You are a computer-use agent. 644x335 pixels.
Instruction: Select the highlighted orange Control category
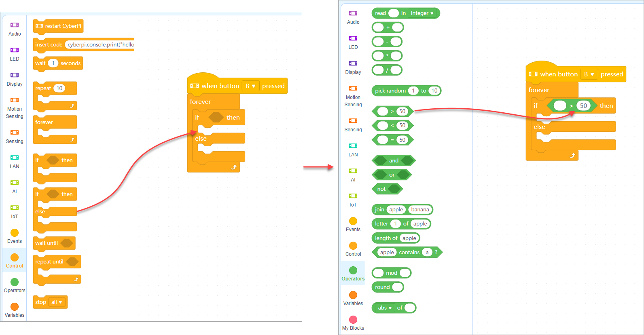pos(15,261)
